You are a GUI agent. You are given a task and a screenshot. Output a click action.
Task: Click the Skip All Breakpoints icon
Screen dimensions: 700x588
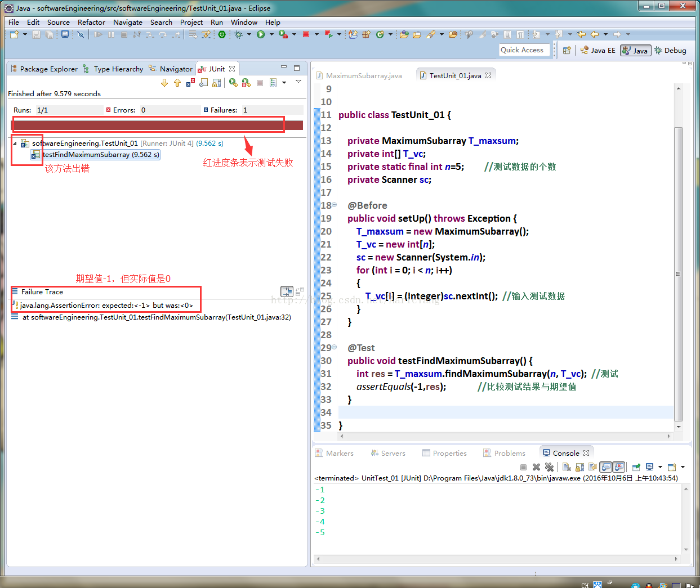tap(81, 34)
